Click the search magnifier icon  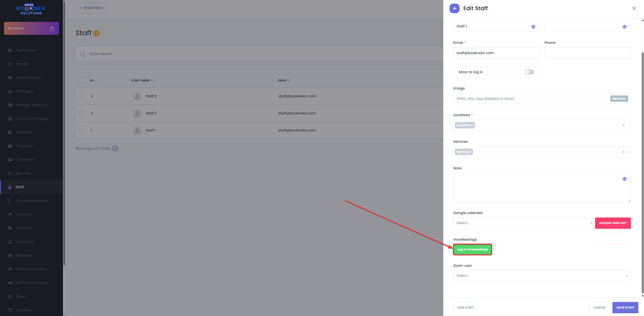[83, 55]
